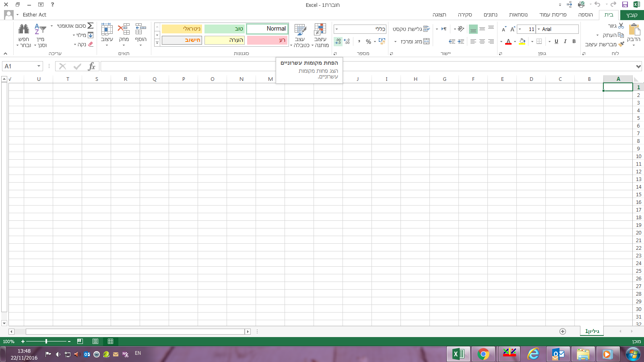Open the Paste options dropdown arrow
The height and width of the screenshot is (362, 644).
(634, 45)
